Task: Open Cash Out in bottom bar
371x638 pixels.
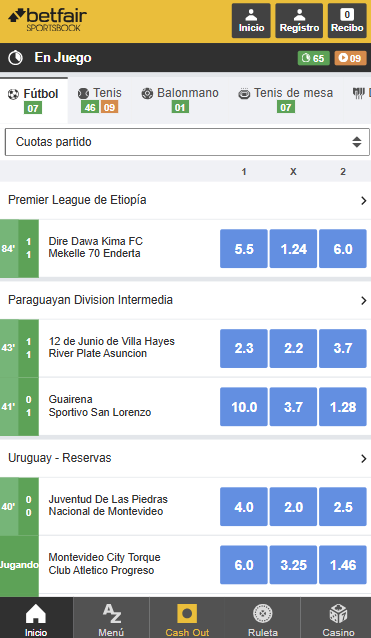Action: click(x=187, y=618)
